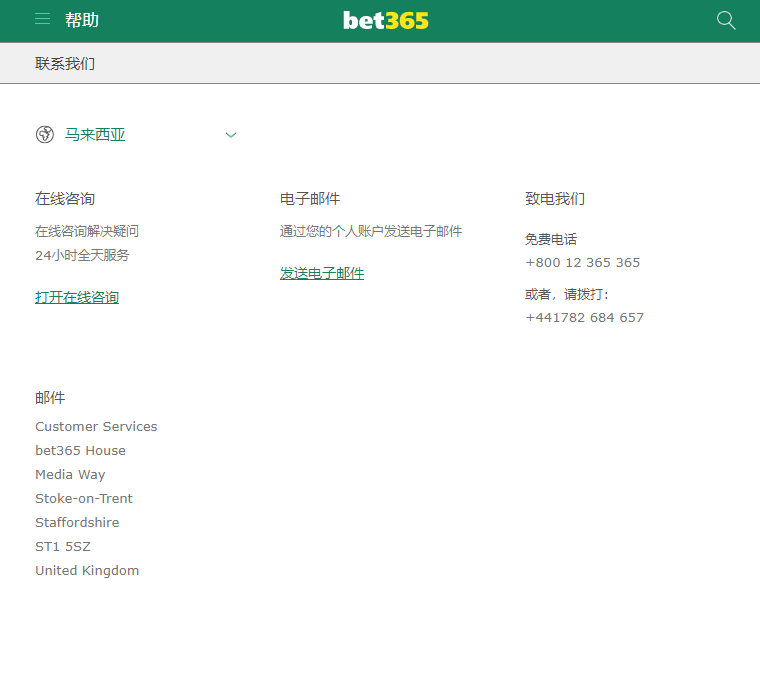
Task: Open the 打开在线咨询 link
Action: (77, 297)
